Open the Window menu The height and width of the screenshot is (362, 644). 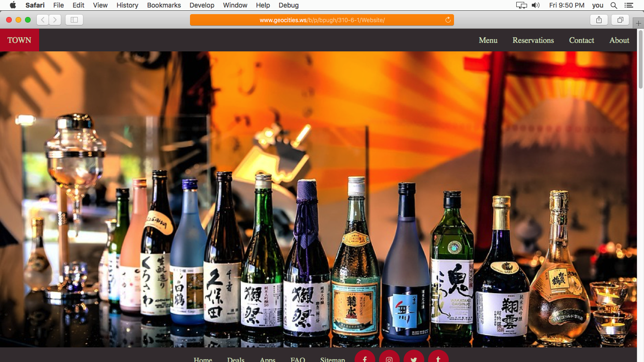235,5
